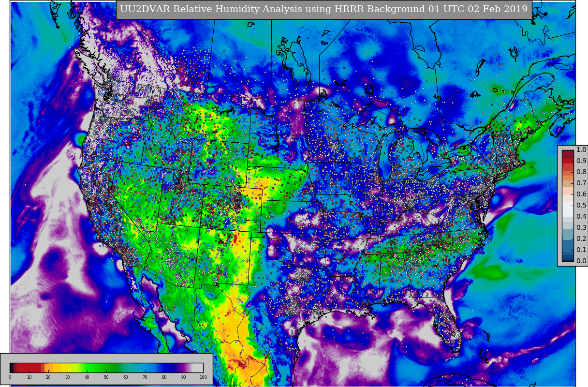Click the 0.6 label on right colorbar
The width and height of the screenshot is (588, 387).
click(581, 194)
